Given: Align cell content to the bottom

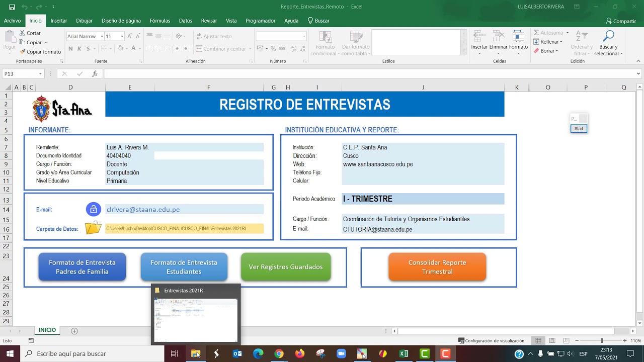Looking at the screenshot, I should [x=168, y=36].
